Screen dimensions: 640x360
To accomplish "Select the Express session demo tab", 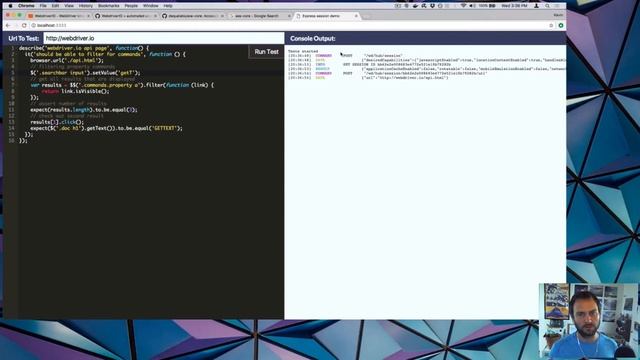I will (326, 16).
